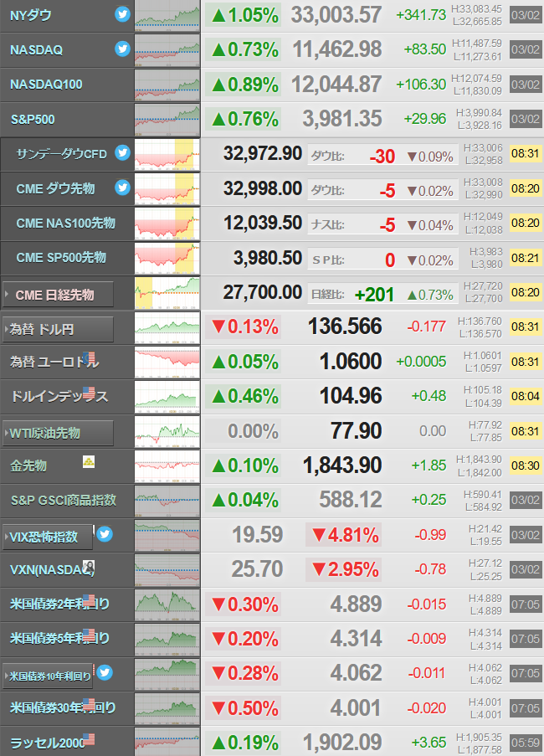Image resolution: width=544 pixels, height=756 pixels.
Task: Expand the 為替 ドル円 button
Action: 59,329
